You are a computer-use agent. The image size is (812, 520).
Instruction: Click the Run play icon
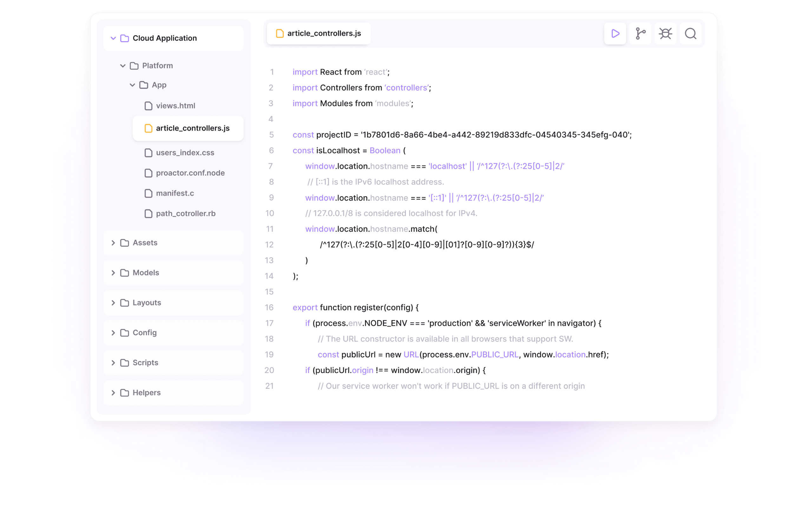[615, 33]
